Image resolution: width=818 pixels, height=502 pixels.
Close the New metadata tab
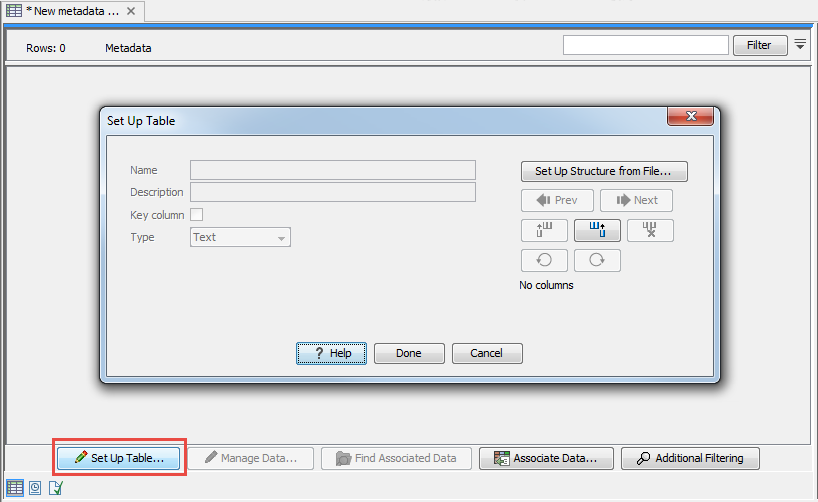click(x=132, y=10)
